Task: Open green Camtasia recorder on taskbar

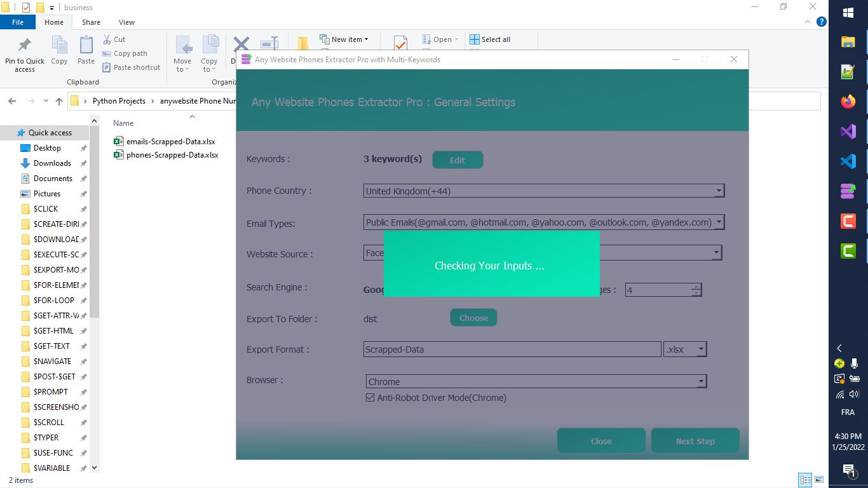Action: (848, 250)
